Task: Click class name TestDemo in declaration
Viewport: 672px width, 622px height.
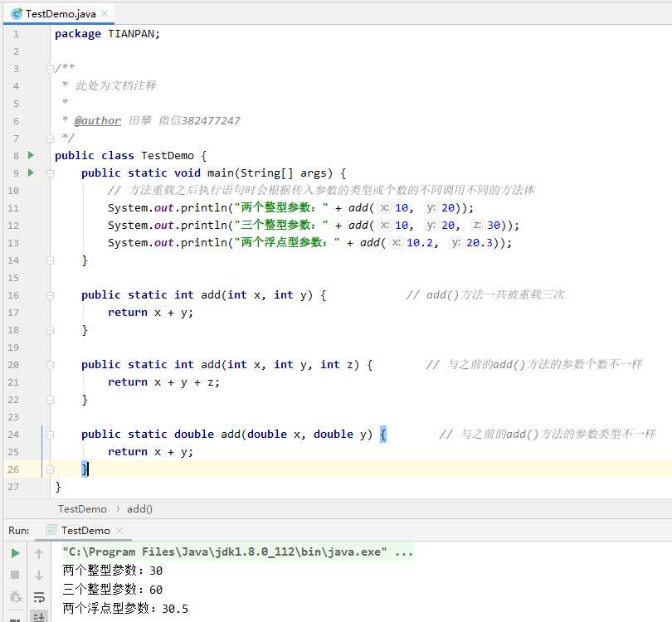Action: click(x=168, y=156)
